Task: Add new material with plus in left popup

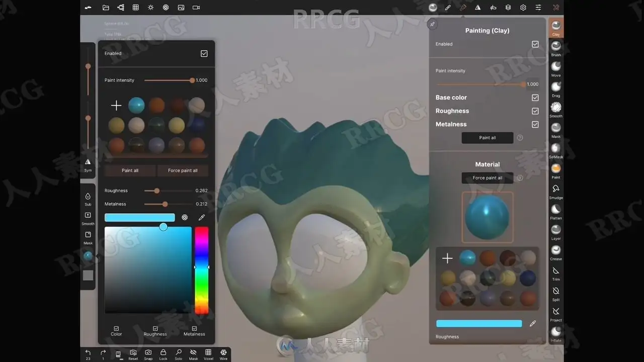Action: 116,105
